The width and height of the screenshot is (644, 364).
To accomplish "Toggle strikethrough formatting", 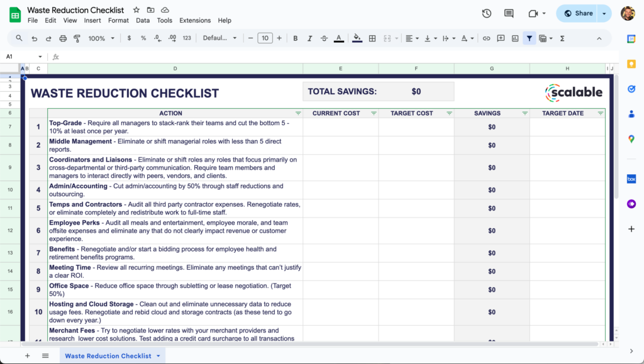I will [x=324, y=38].
